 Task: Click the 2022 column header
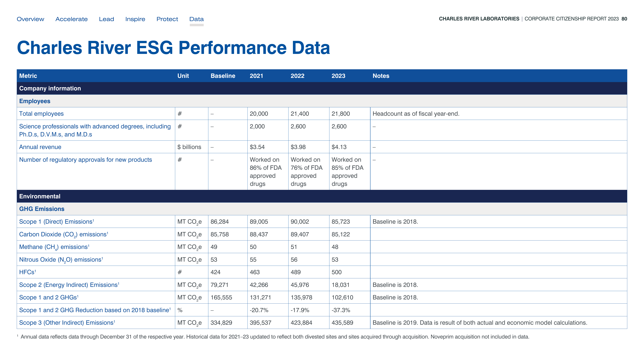click(297, 76)
